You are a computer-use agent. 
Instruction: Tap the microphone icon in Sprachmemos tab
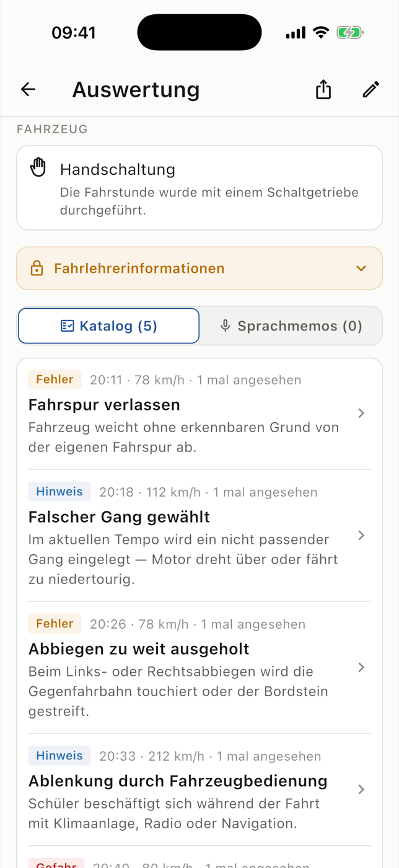(x=226, y=325)
